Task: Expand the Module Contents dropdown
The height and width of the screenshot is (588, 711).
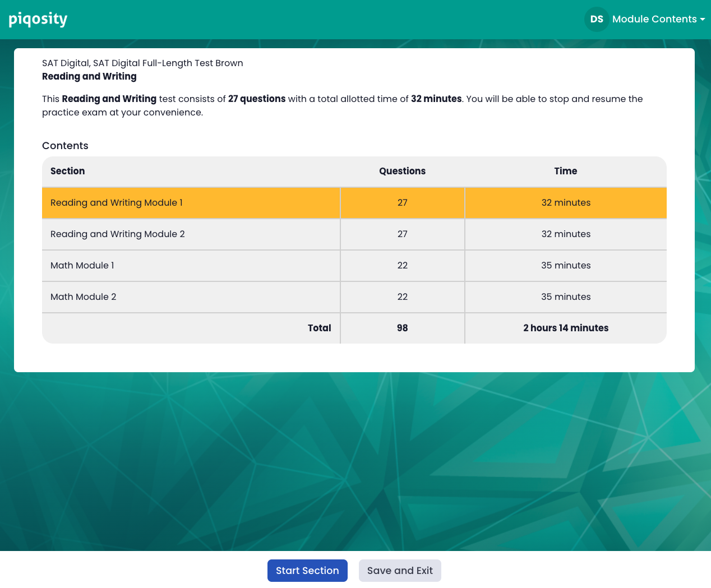Action: click(659, 19)
